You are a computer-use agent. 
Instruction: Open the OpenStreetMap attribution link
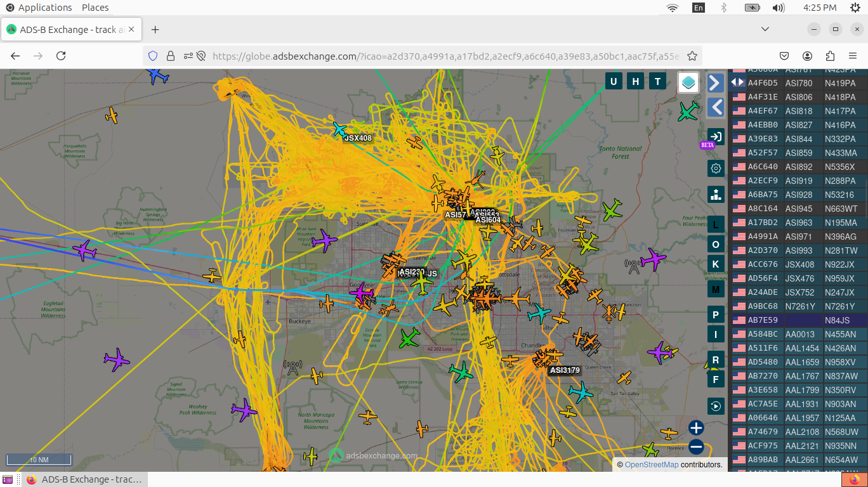click(x=651, y=465)
